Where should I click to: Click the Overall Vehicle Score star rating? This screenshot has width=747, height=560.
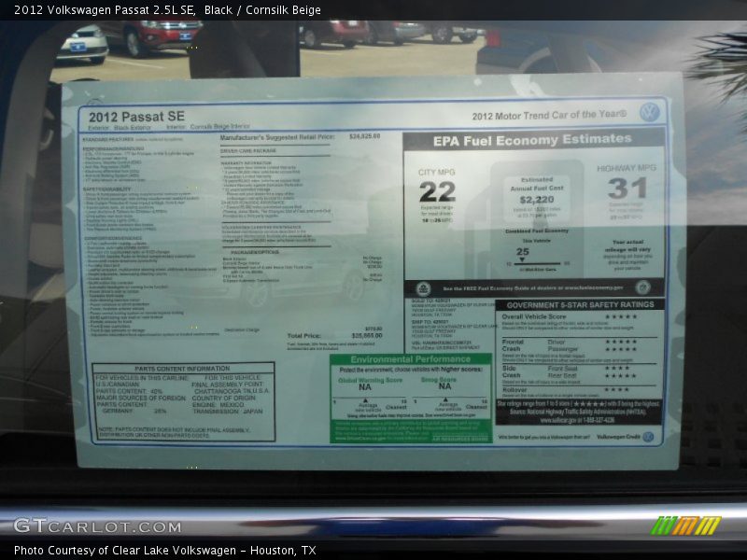[620, 317]
